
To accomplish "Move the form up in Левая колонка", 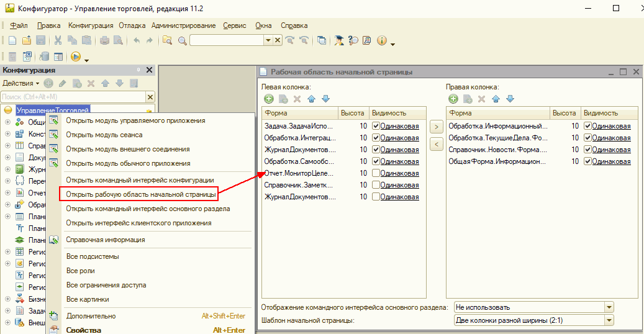I will (311, 99).
